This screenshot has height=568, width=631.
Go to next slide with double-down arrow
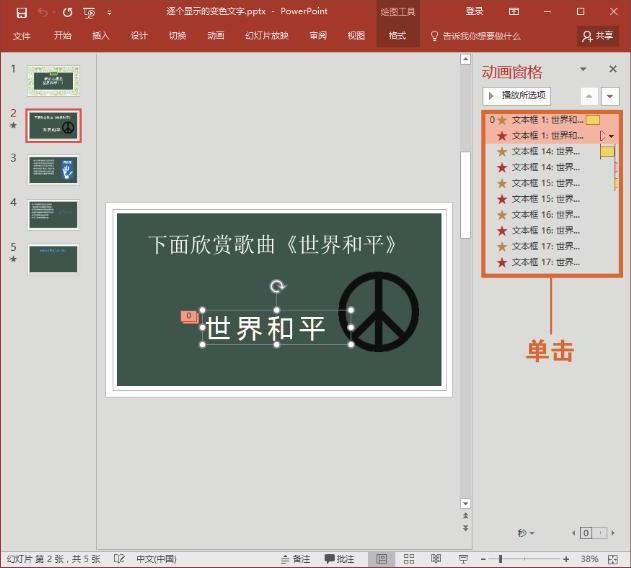465,528
